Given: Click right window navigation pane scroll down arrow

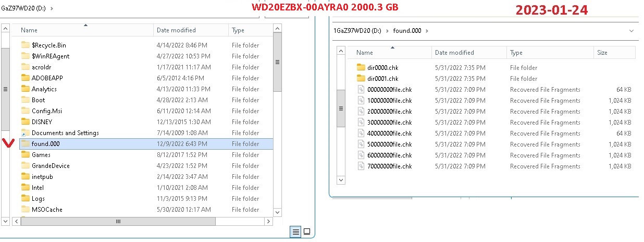Looking at the screenshot, I should (x=341, y=180).
